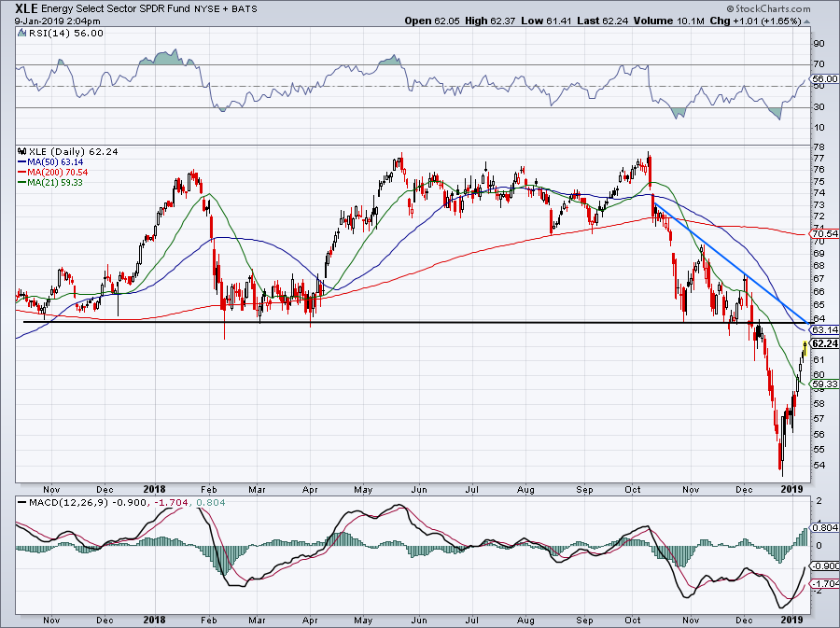Viewport: 840px width, 628px height.
Task: Click the bold 62.24 last-price tag on the right axis
Action: coord(825,343)
